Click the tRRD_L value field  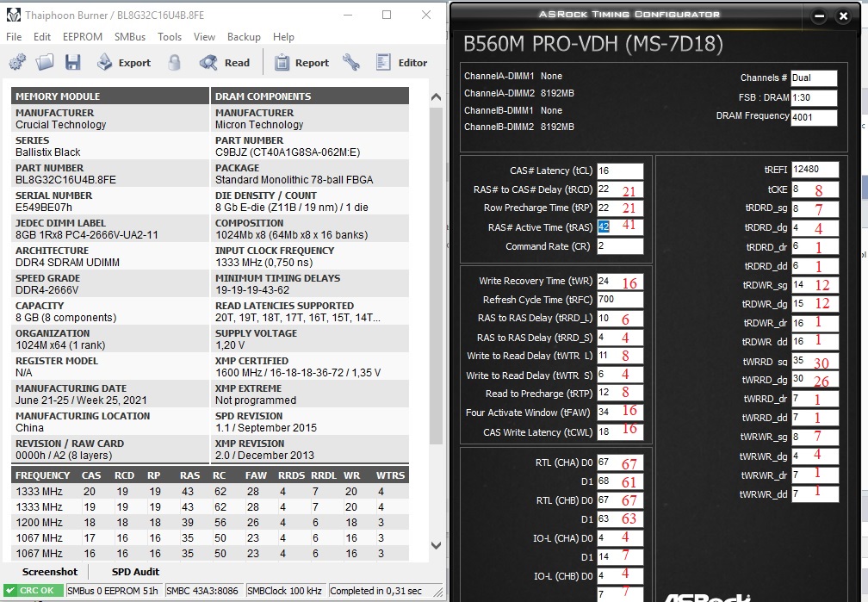(x=620, y=319)
